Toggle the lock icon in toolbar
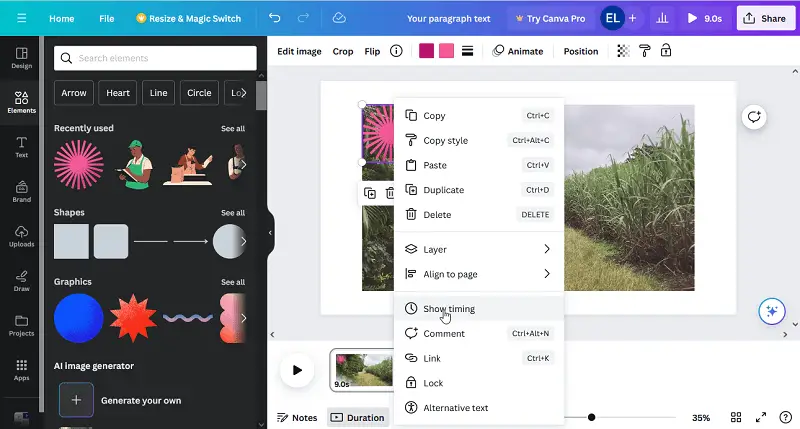 pos(666,51)
